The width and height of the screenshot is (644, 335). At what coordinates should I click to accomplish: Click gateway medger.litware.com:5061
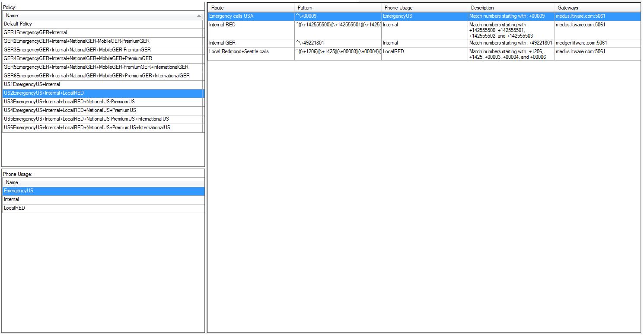point(597,43)
